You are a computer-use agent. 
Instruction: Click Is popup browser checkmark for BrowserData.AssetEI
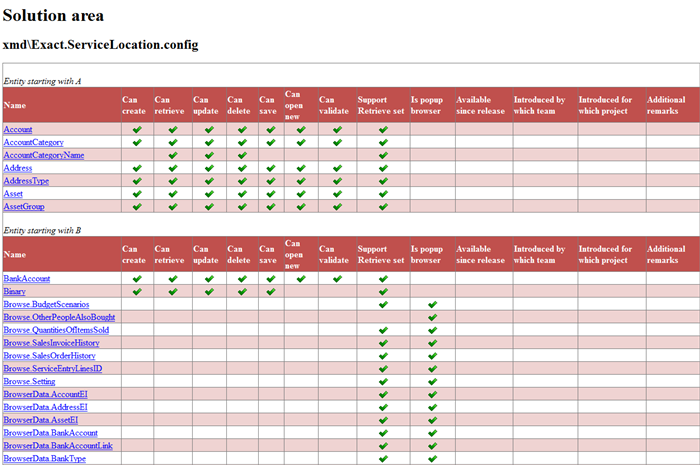point(432,420)
